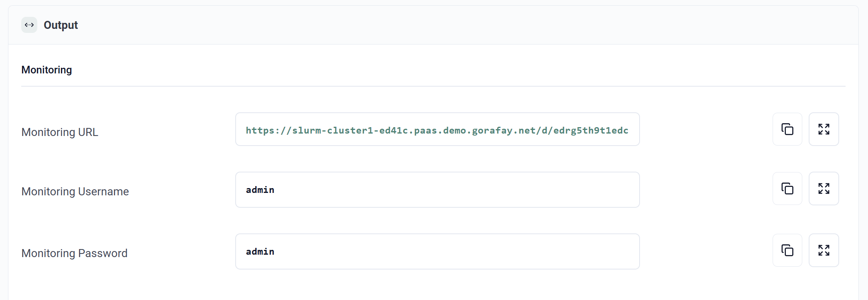This screenshot has width=868, height=300.
Task: Click the admin text in Monitoring Password
Action: coord(260,251)
